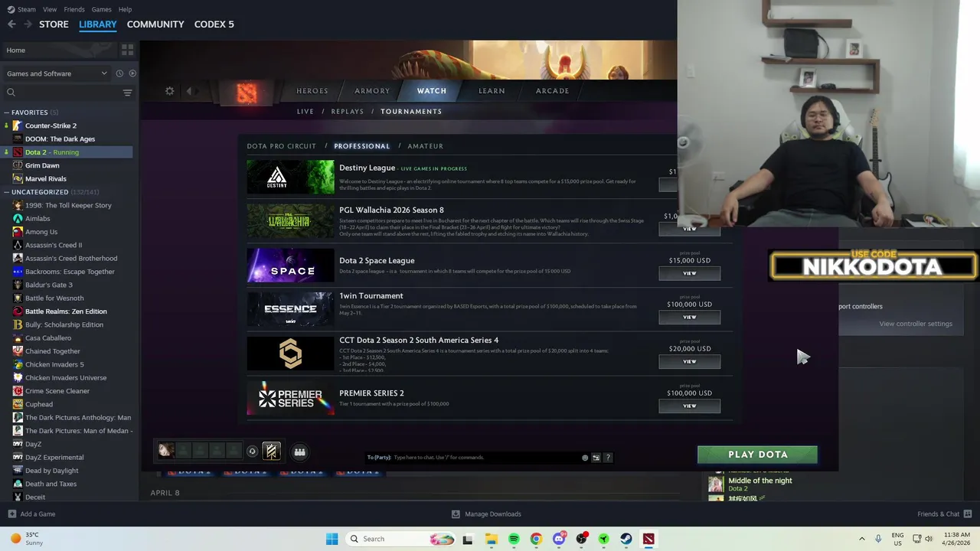Switch to LIVE sub-tab under Watch

click(x=305, y=112)
